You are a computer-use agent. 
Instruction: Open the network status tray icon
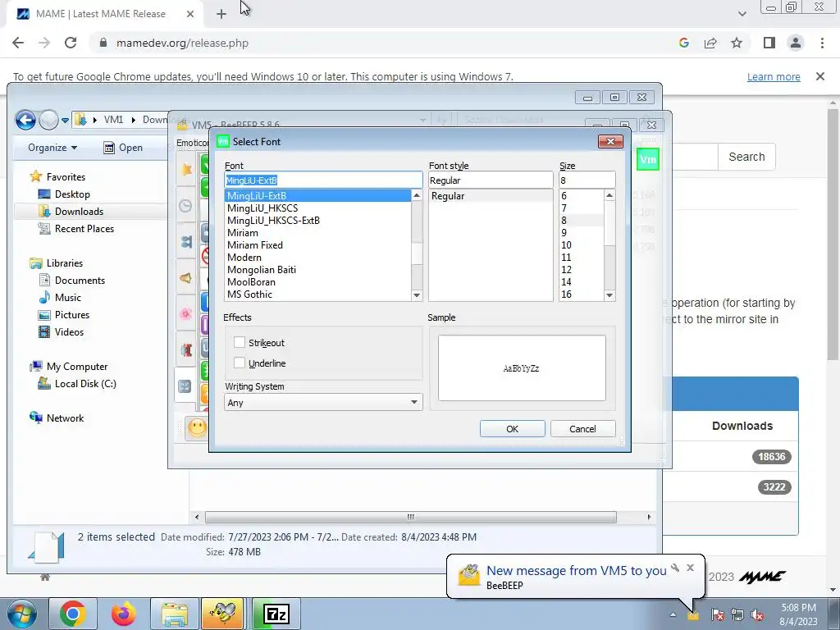pos(737,614)
